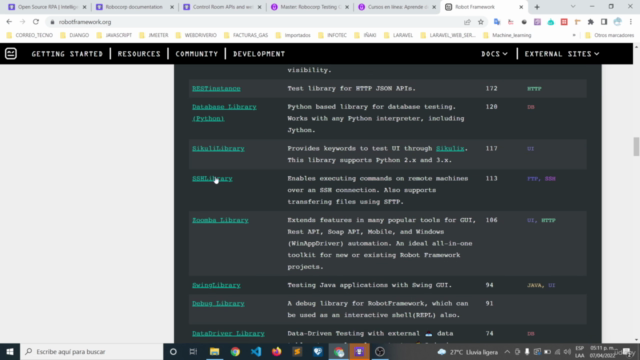Switch to the Open Source RPA tab
Screen dimensions: 640x360
click(x=47, y=7)
